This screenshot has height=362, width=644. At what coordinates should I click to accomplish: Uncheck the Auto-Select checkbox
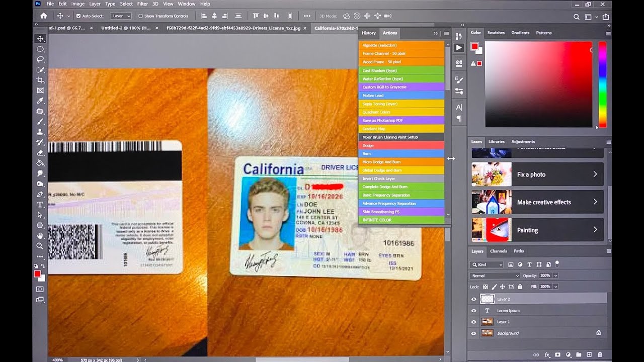tap(78, 16)
